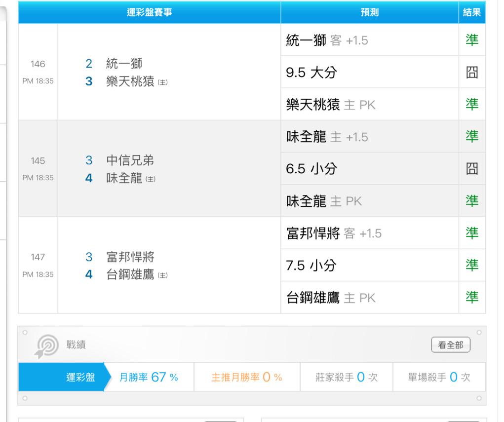Click the 莊家殺手 0 次 stat

346,377
